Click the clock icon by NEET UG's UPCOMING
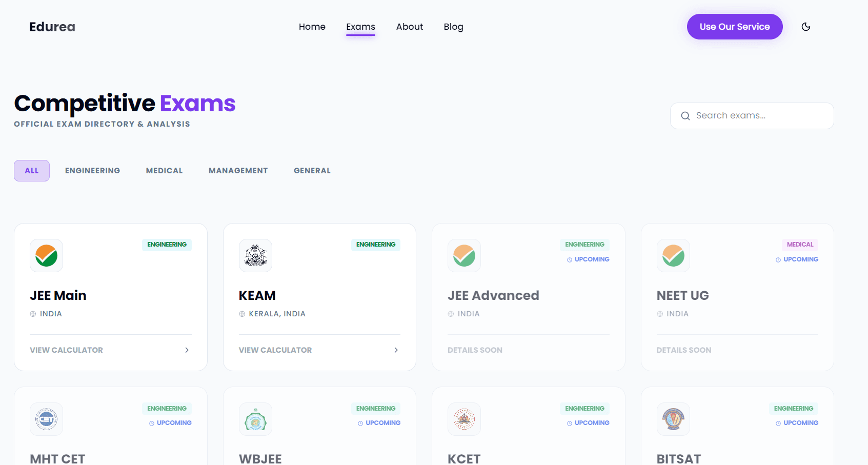 [x=778, y=260]
